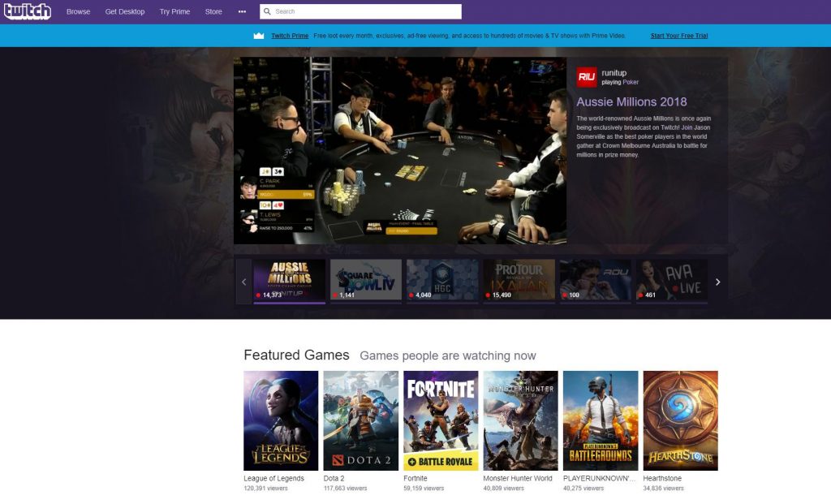This screenshot has height=504, width=831.
Task: Open the Hearthstone game cover
Action: coord(681,420)
